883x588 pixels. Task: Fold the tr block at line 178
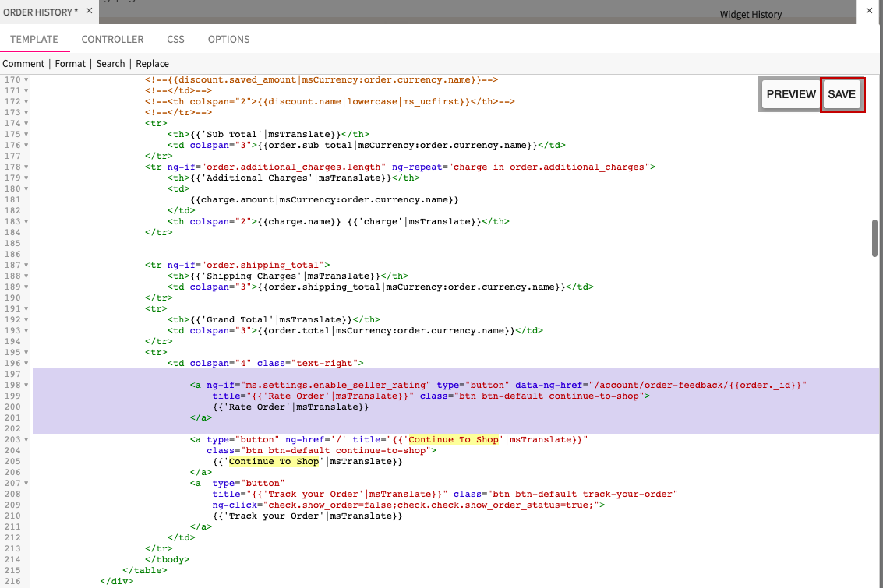(x=26, y=167)
